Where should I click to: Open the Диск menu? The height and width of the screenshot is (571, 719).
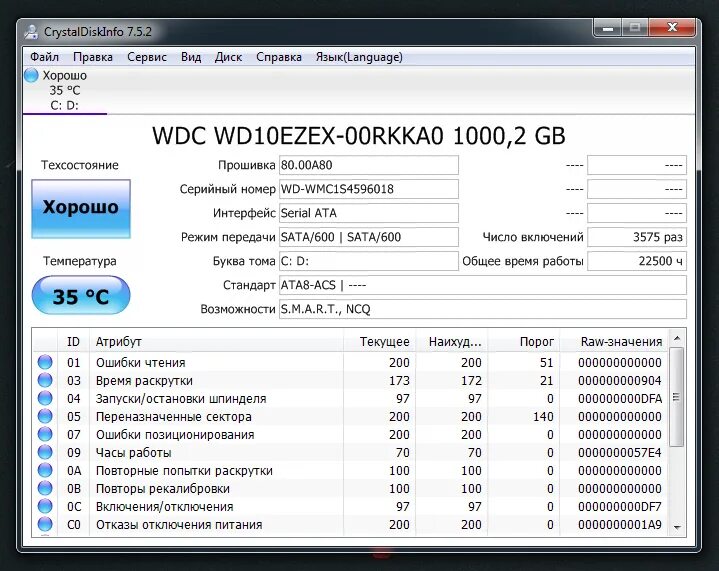click(228, 57)
